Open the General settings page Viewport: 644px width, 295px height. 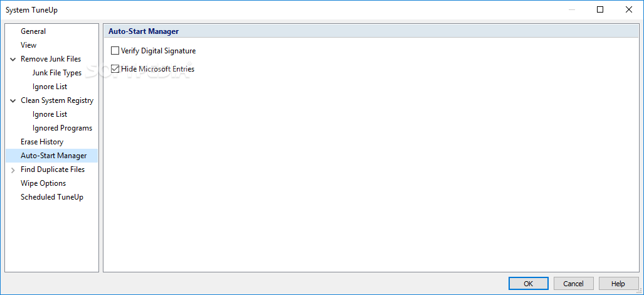pos(33,31)
